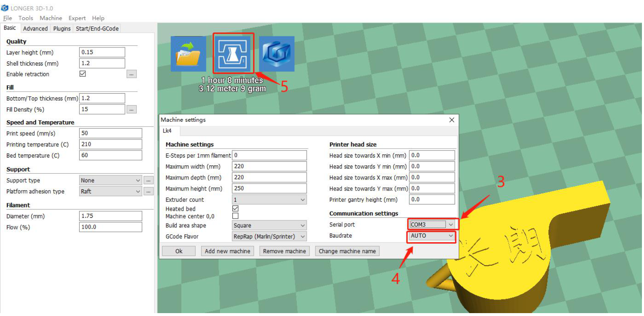644x316 pixels.
Task: Open the GCode Flavor dropdown
Action: point(270,237)
